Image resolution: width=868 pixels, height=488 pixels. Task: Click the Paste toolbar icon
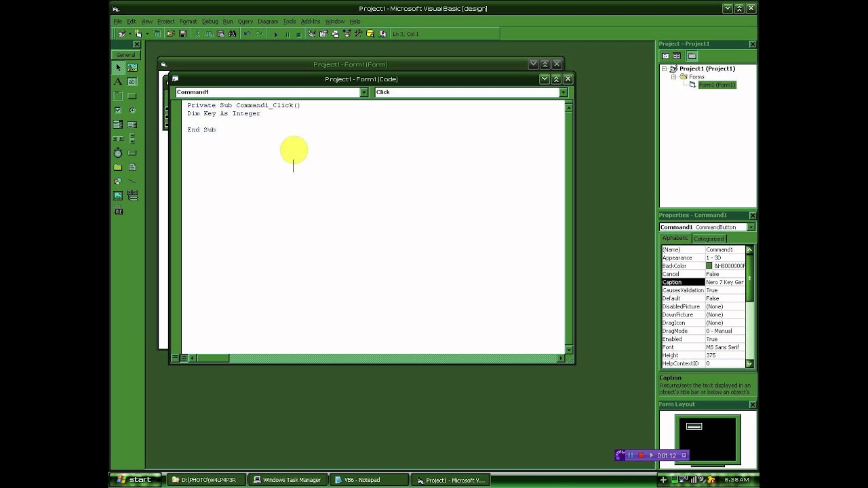(221, 34)
